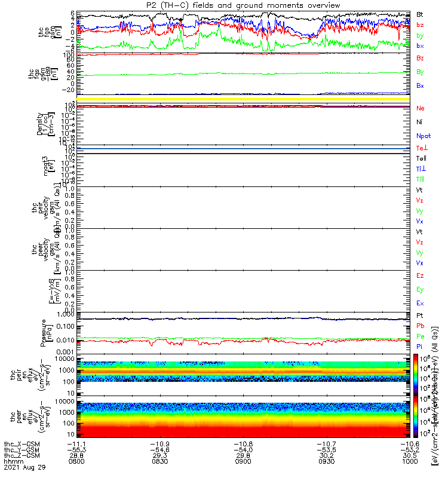Click "Vt" legend of the peir velocity panel

pos(419,190)
